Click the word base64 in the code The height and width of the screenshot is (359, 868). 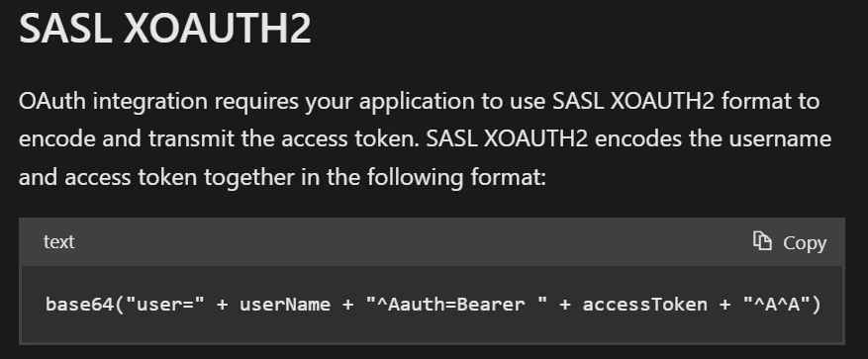(80, 305)
